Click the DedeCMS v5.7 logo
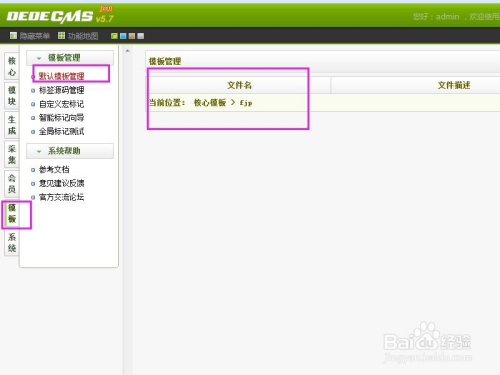The image size is (500, 375). click(x=60, y=15)
